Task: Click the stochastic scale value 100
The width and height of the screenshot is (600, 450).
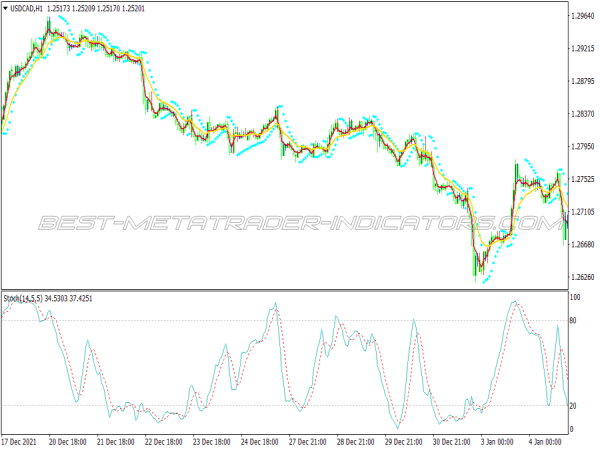Action: [575, 297]
